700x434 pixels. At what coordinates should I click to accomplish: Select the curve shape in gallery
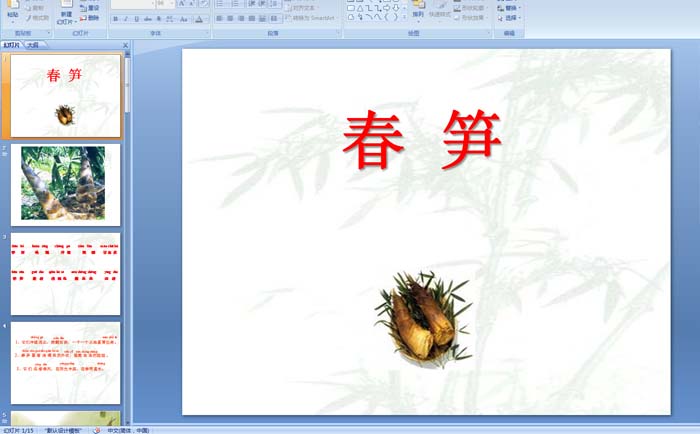[378, 17]
